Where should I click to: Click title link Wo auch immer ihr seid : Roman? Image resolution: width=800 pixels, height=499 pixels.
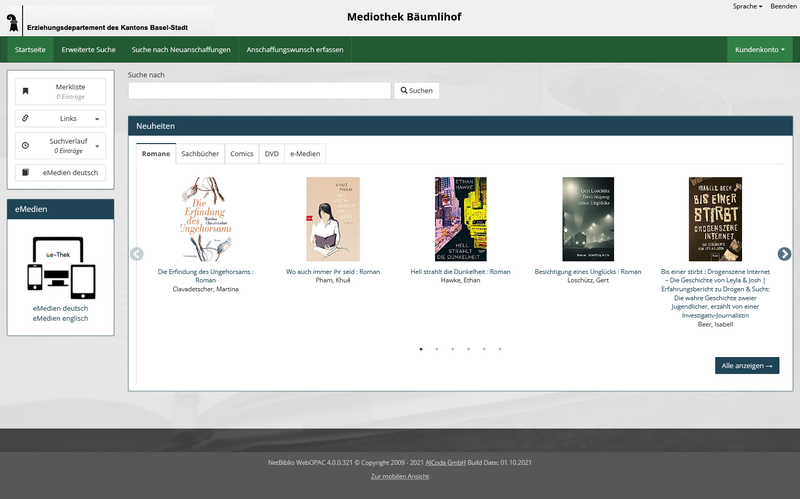pos(333,271)
